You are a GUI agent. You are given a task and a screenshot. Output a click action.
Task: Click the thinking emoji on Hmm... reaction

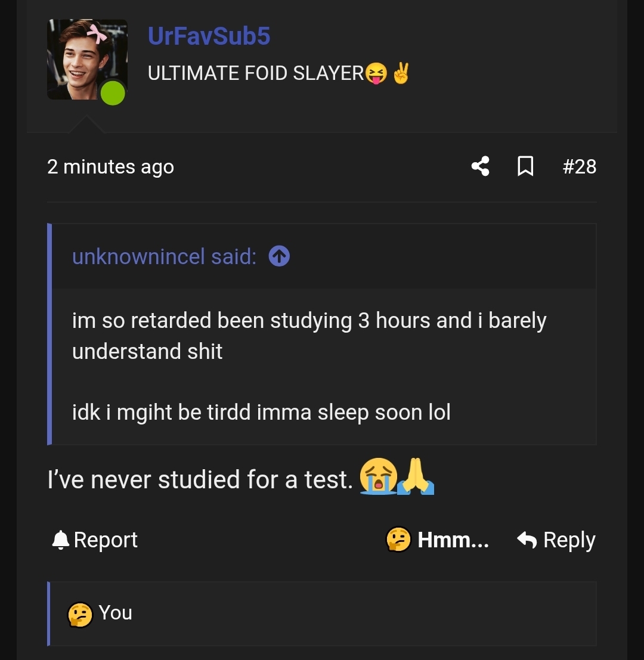tap(398, 540)
